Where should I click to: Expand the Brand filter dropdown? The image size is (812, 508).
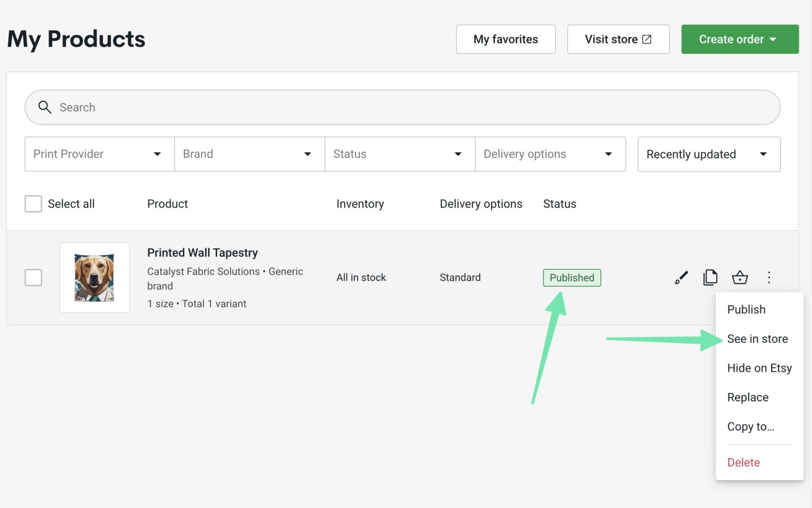[249, 154]
